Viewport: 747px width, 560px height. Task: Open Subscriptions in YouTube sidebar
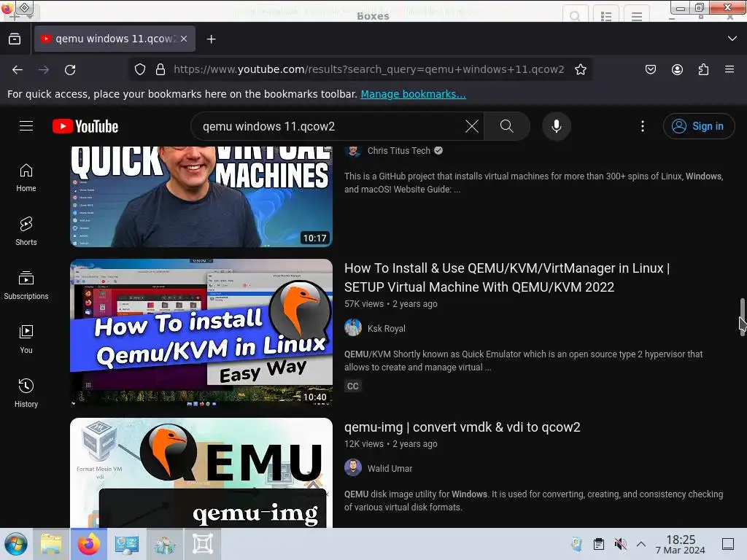pos(26,285)
